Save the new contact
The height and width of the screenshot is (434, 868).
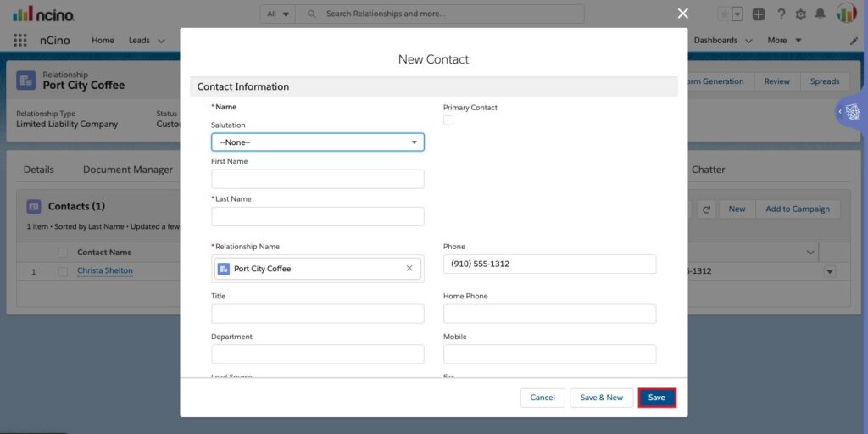pos(657,398)
